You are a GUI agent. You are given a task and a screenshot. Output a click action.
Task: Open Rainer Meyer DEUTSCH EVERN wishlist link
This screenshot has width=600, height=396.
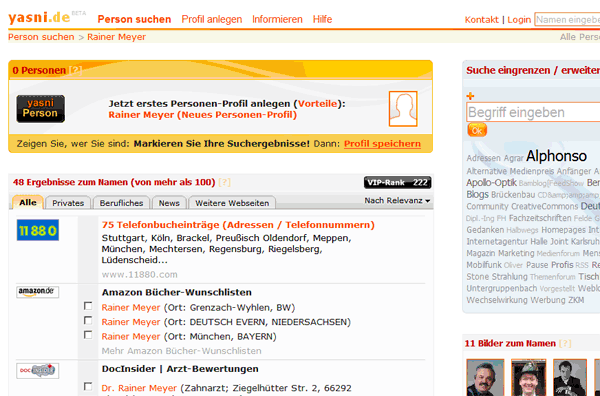[130, 322]
